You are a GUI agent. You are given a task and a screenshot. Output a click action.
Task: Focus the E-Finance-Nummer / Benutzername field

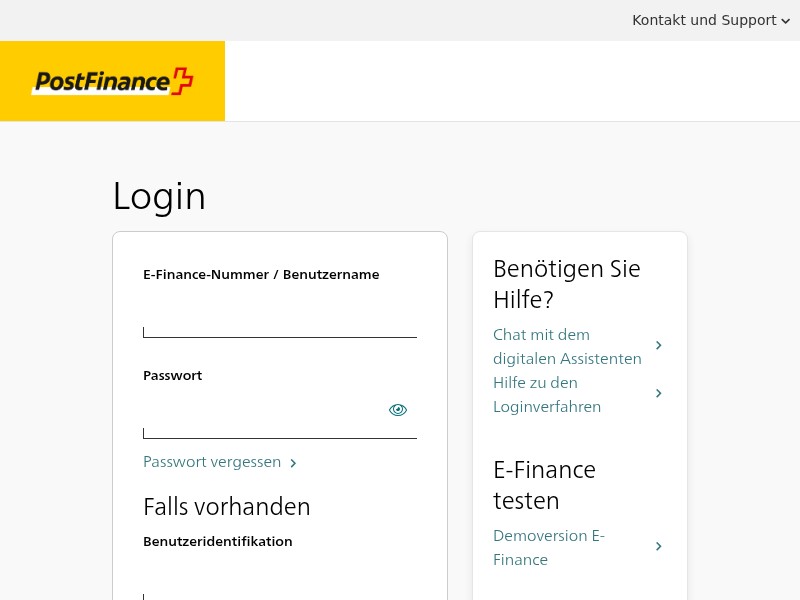(x=280, y=317)
